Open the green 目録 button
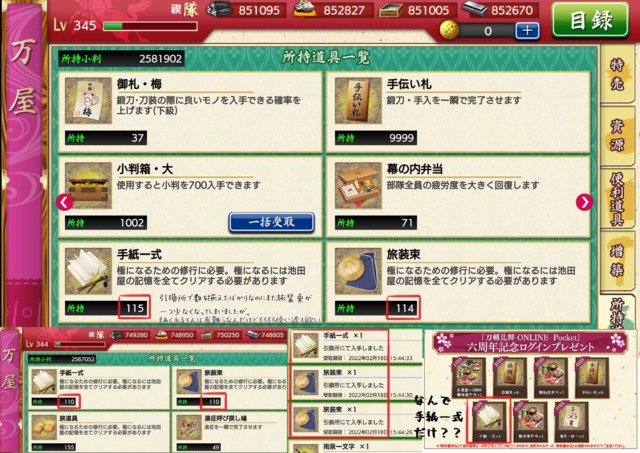This screenshot has width=640, height=453. tap(590, 20)
